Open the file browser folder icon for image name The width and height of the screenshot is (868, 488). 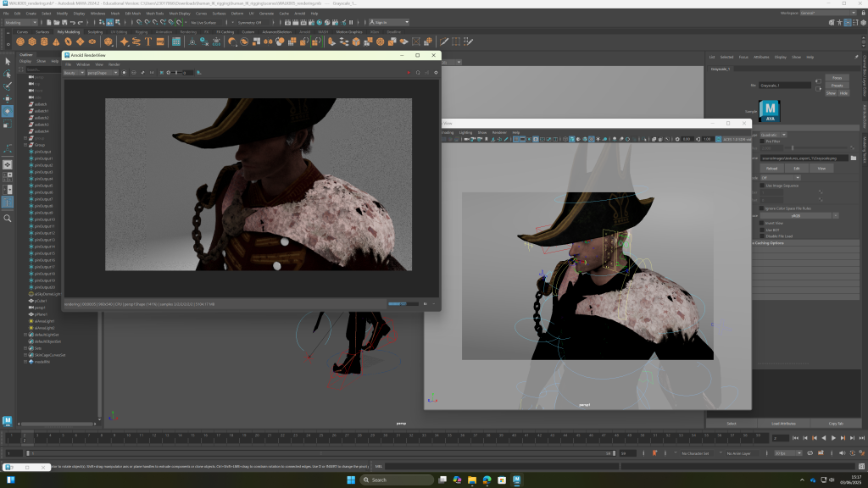point(853,158)
